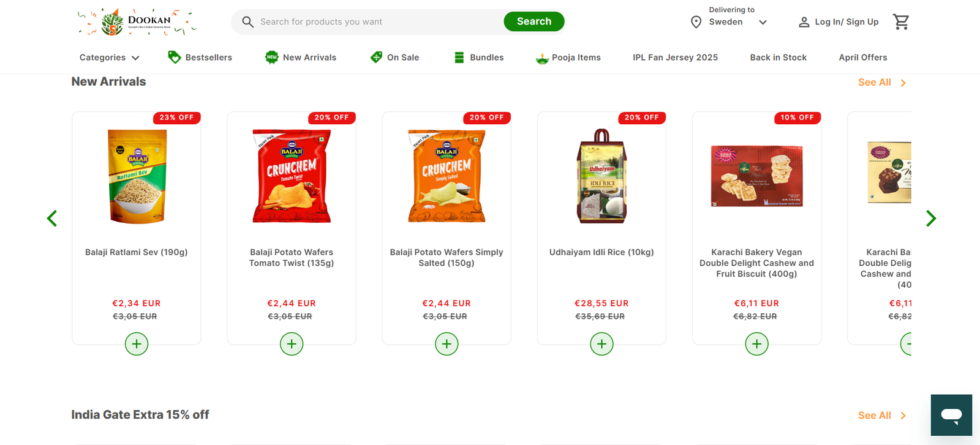Expand the Categories dropdown
The height and width of the screenshot is (445, 980).
tap(110, 58)
